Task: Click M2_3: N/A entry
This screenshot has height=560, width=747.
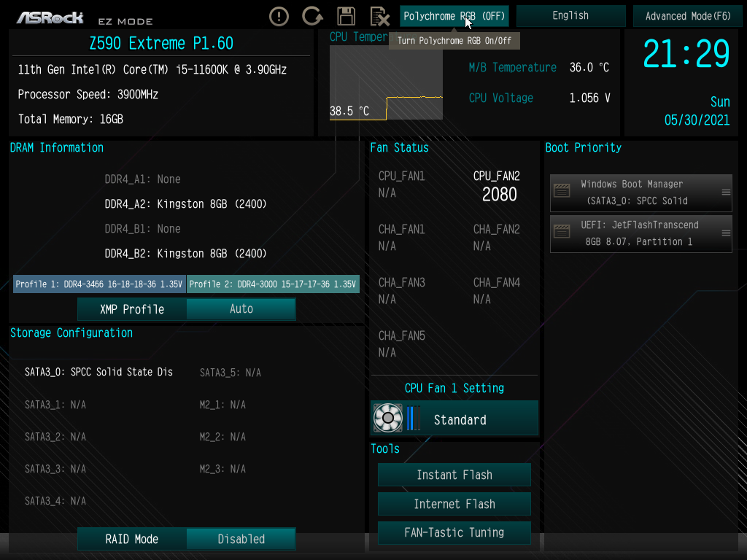Action: pyautogui.click(x=222, y=469)
